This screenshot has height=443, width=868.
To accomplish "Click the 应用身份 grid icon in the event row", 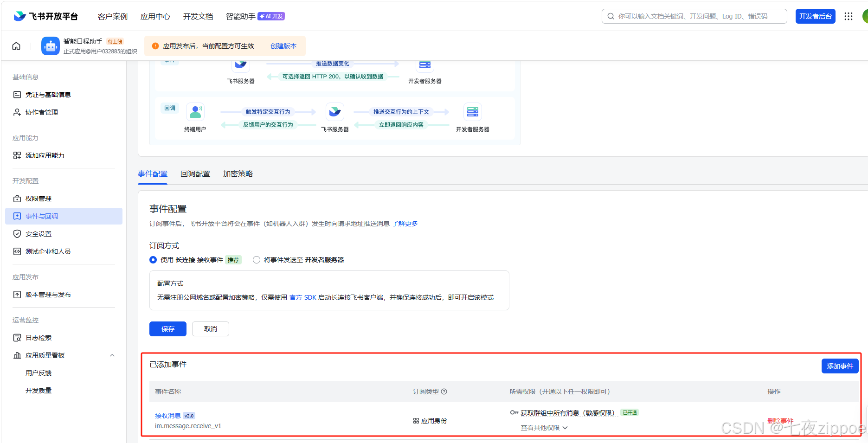I will tap(416, 421).
